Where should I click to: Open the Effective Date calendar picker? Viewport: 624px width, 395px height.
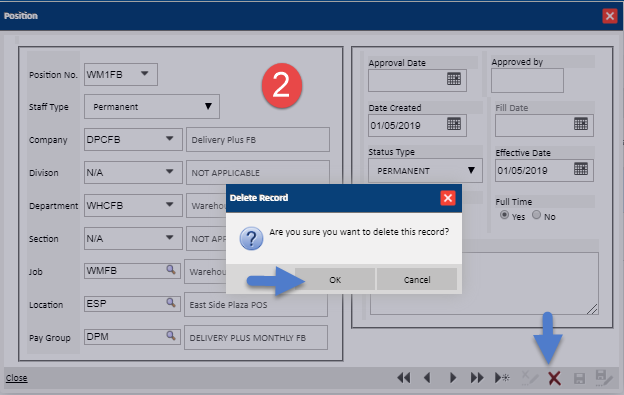point(581,169)
